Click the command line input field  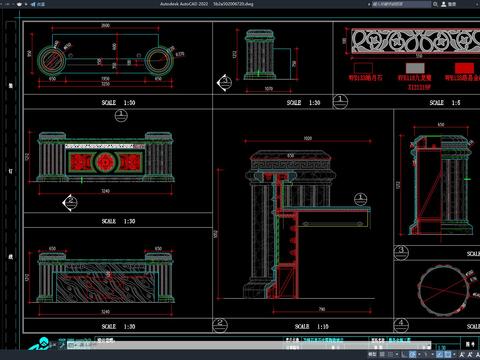248,345
